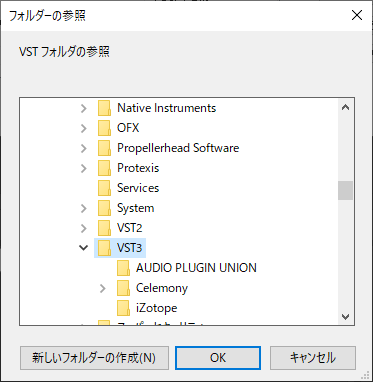
Task: Expand the VST2 folder node
Action: (84, 228)
